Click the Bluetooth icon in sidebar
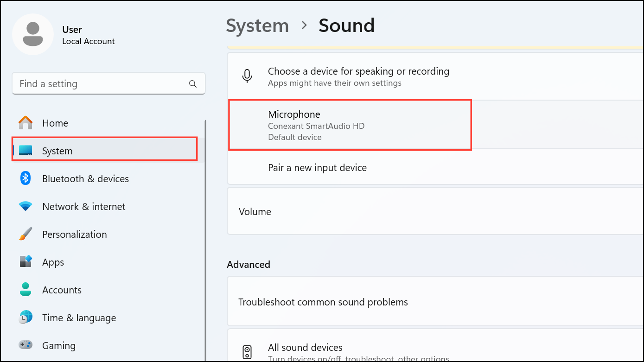644x362 pixels. [x=26, y=178]
